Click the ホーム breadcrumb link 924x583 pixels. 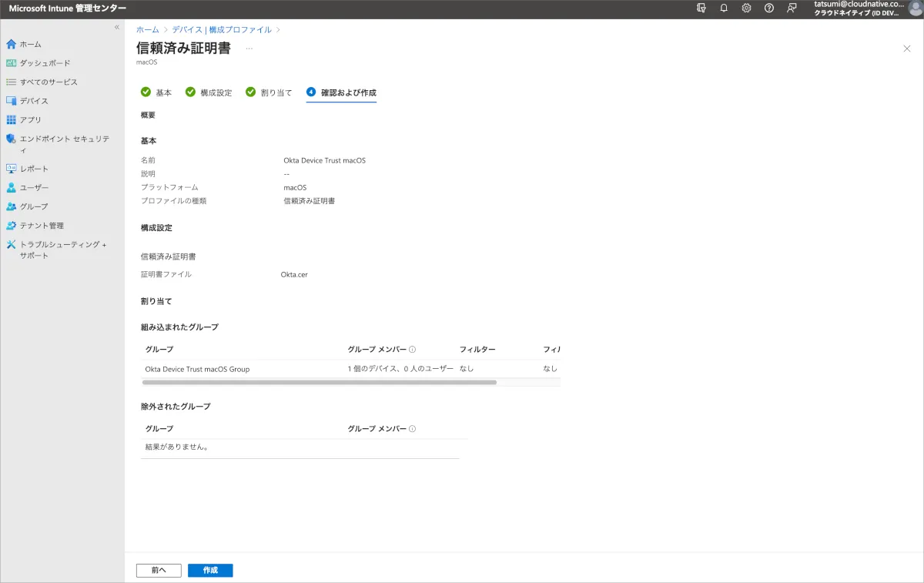click(148, 29)
